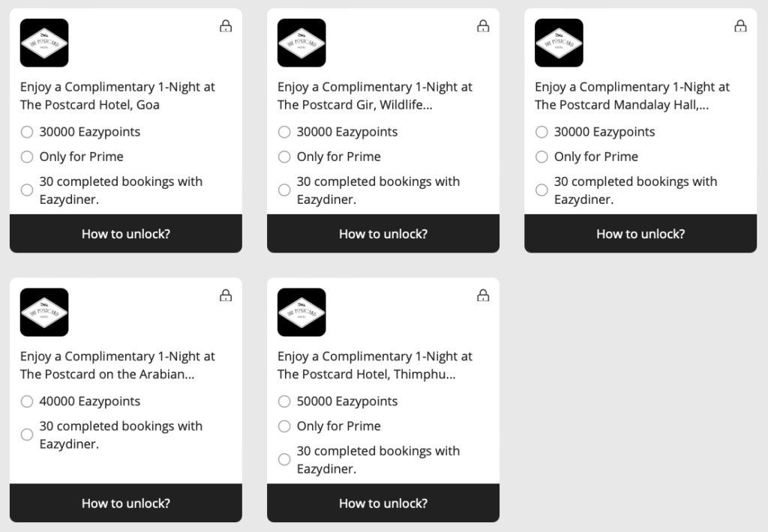Image resolution: width=768 pixels, height=532 pixels.
Task: Select 50000 Eazypoints on the Thimphu card
Action: pyautogui.click(x=284, y=402)
